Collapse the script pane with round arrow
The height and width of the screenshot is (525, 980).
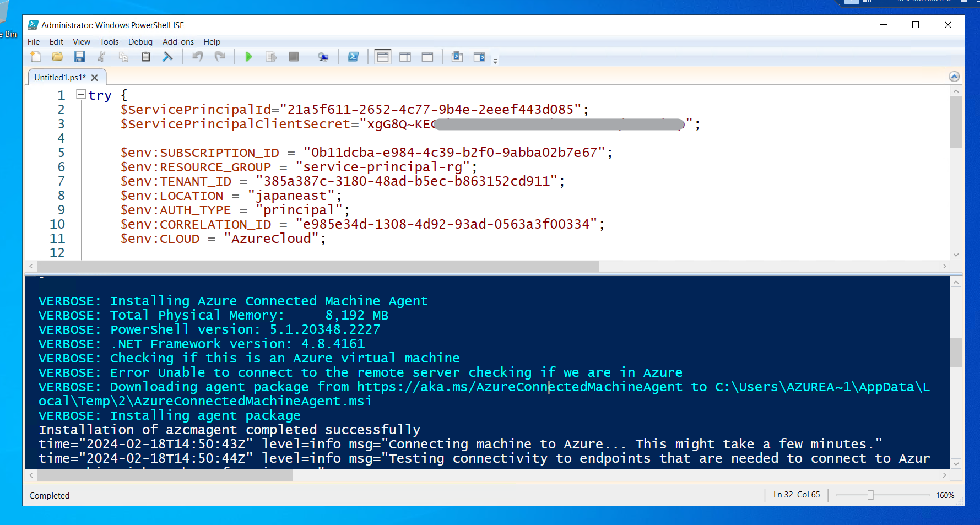954,77
